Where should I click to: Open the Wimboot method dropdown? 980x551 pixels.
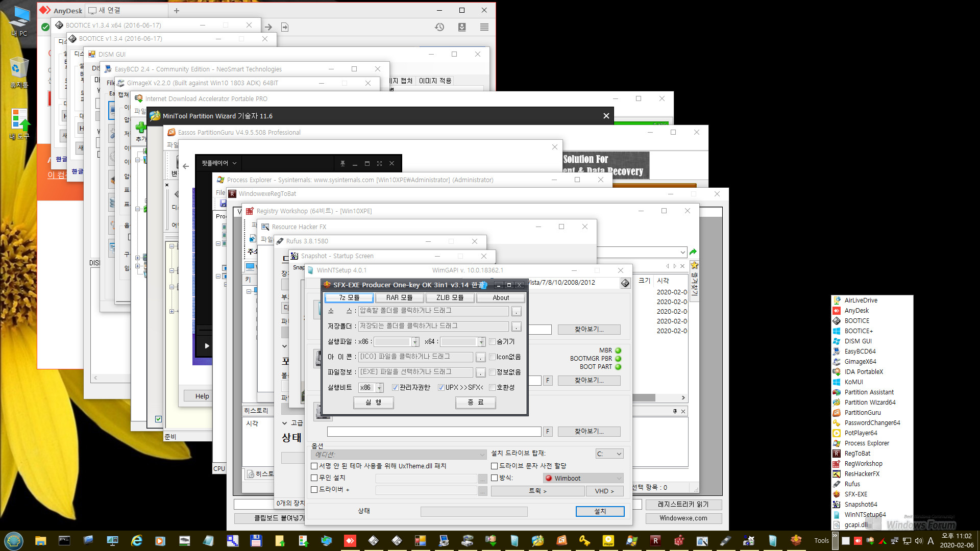583,479
